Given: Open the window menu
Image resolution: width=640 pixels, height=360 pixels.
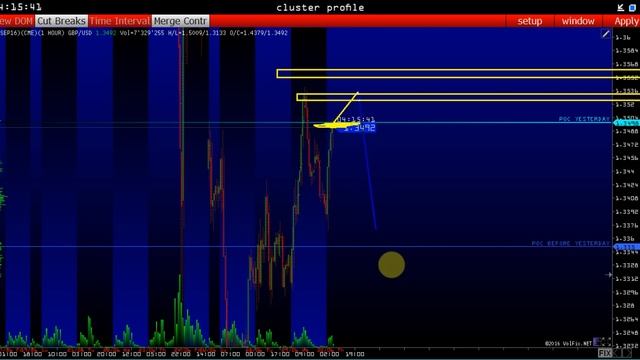Looking at the screenshot, I should (578, 21).
